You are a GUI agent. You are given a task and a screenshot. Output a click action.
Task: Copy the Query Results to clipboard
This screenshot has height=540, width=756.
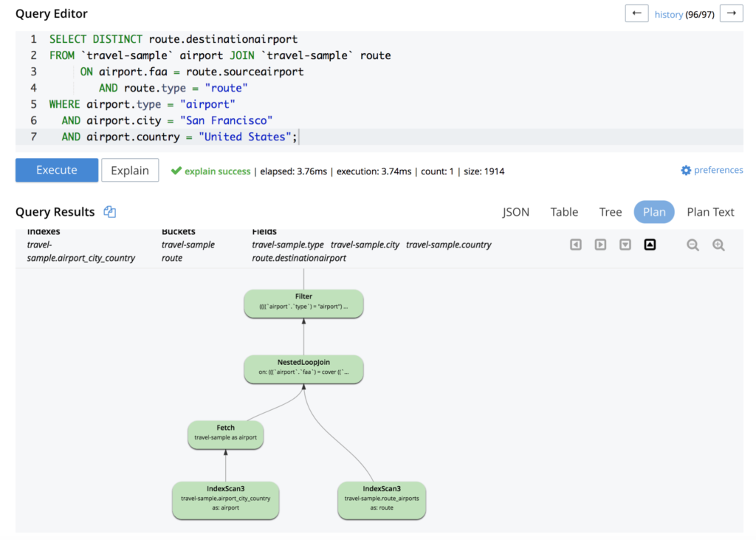coord(109,211)
